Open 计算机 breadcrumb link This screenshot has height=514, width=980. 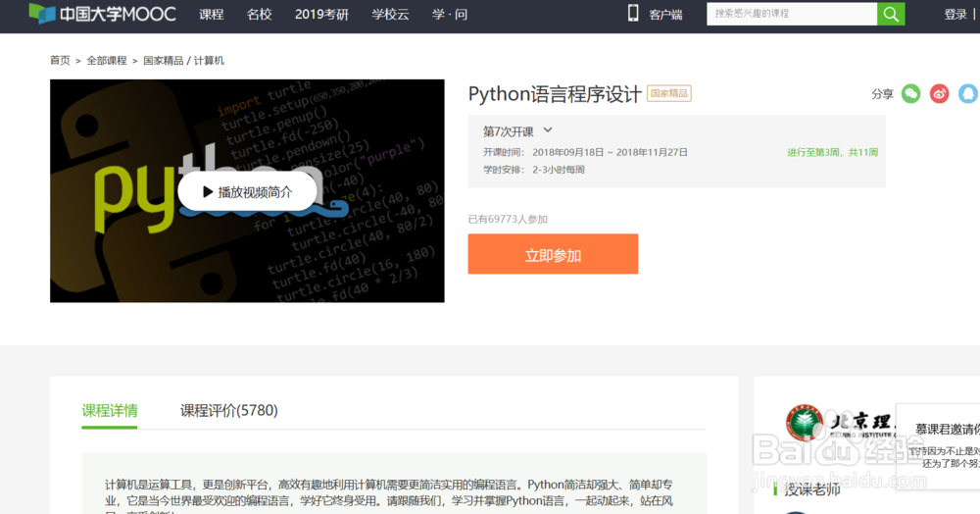(x=209, y=61)
